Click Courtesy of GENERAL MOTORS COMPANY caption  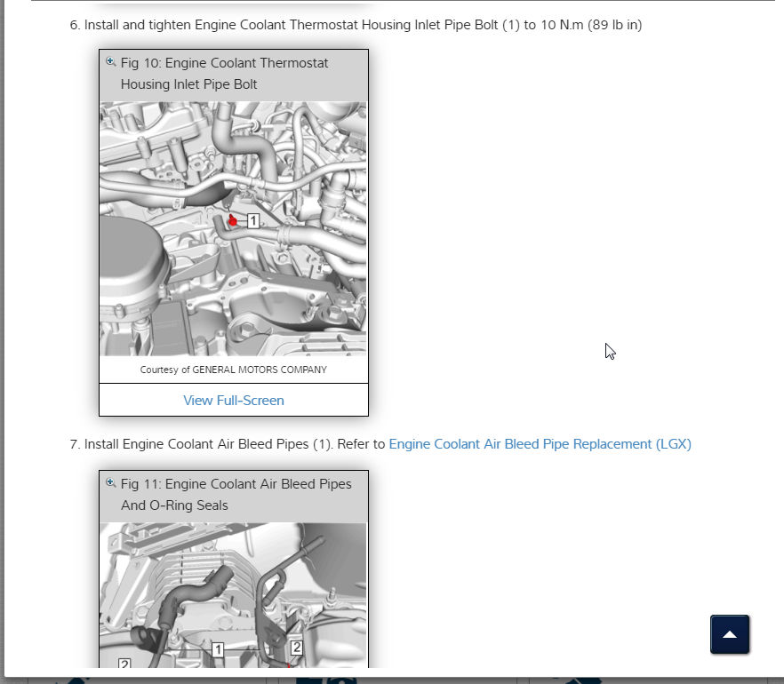pyautogui.click(x=234, y=370)
